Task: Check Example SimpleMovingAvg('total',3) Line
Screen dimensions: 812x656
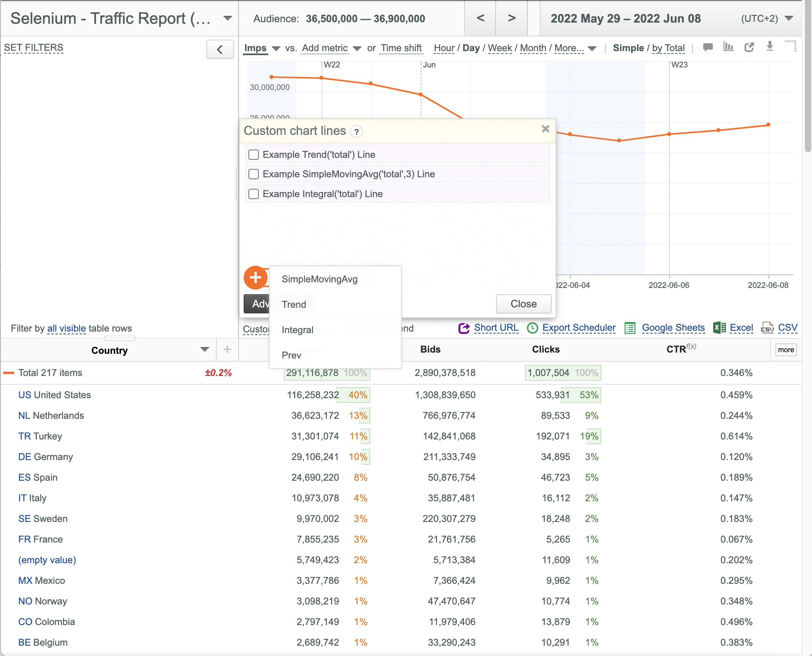Action: [x=254, y=174]
